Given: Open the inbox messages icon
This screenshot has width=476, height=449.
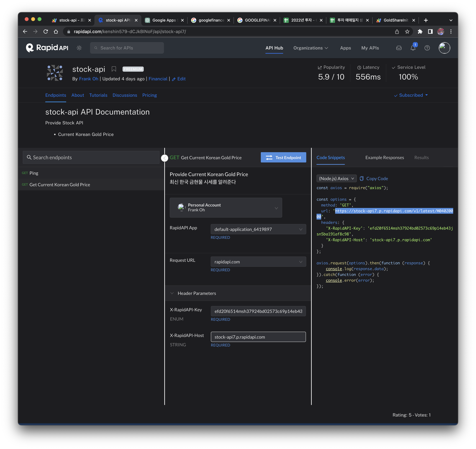Looking at the screenshot, I should (399, 48).
